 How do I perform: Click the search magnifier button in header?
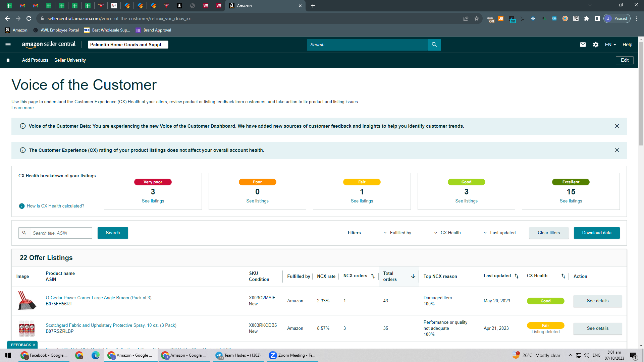[434, 45]
